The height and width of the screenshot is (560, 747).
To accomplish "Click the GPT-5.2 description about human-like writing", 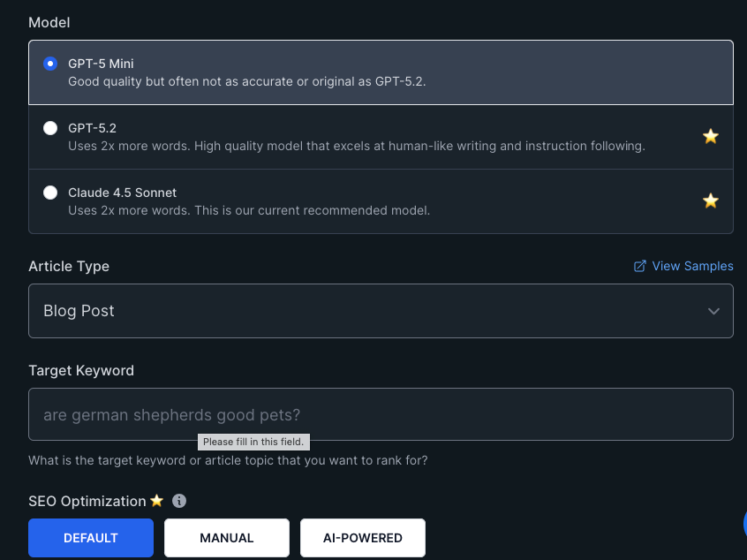I will pyautogui.click(x=357, y=146).
